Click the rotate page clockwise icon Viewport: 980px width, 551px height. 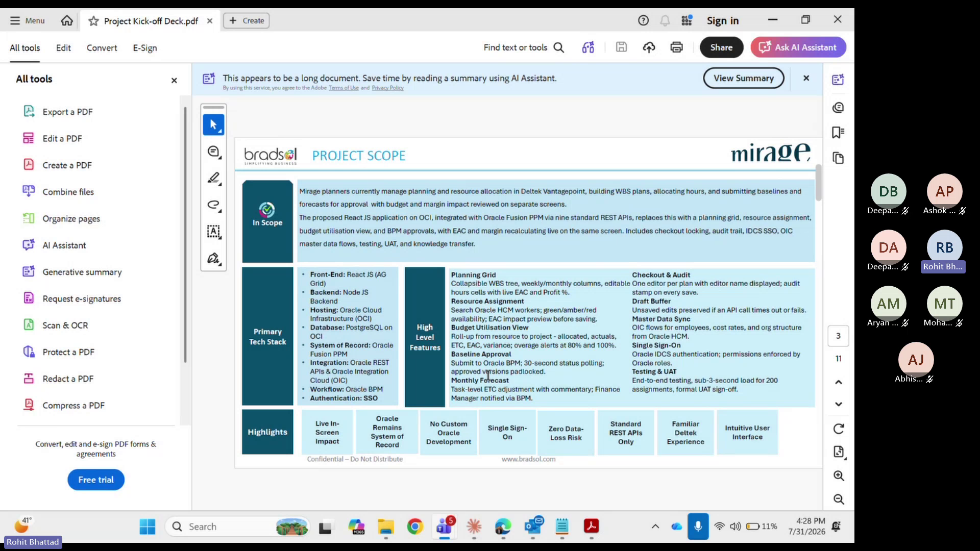[838, 429]
